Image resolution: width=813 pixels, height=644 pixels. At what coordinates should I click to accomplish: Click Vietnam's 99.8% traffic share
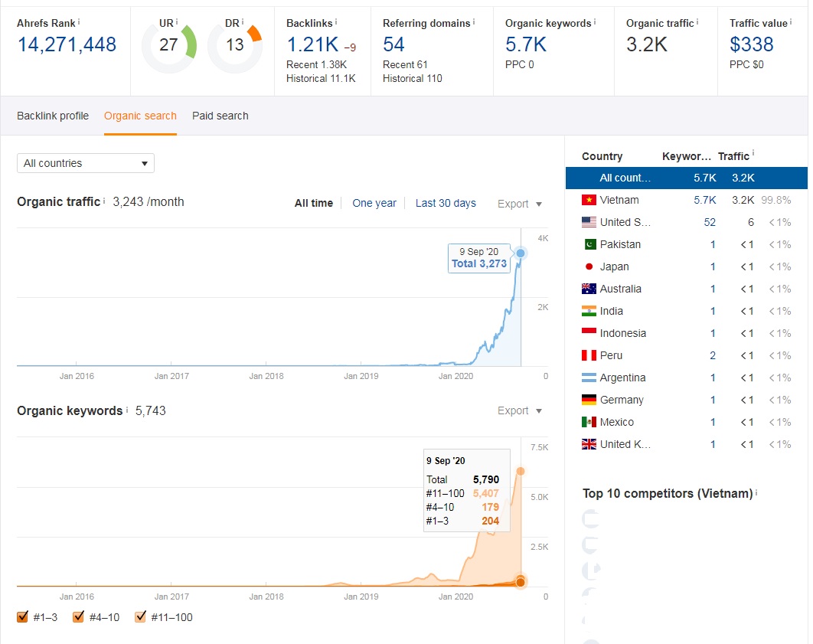click(x=776, y=200)
